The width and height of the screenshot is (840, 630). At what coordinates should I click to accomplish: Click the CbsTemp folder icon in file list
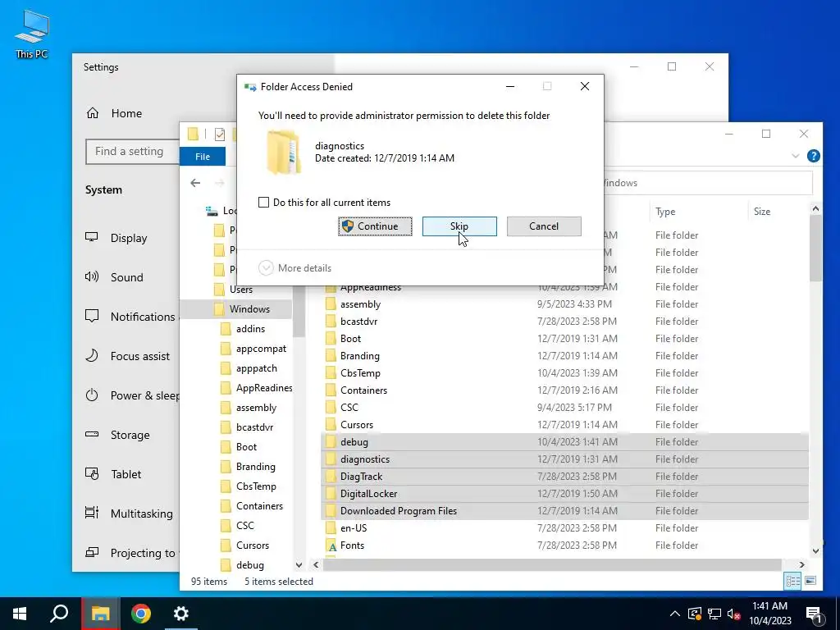[331, 373]
